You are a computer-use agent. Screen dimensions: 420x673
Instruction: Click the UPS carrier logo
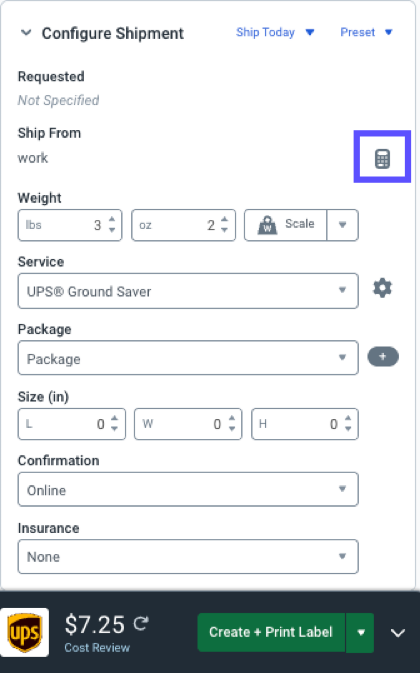(x=25, y=632)
